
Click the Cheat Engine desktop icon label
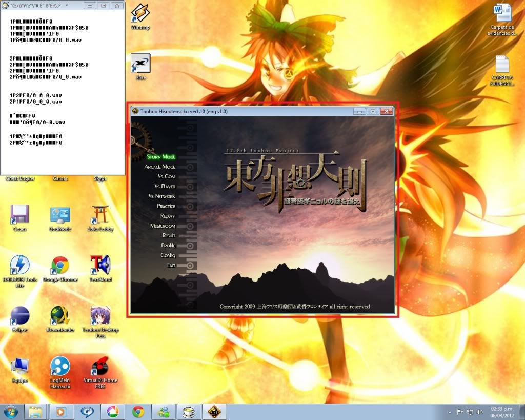coord(20,178)
